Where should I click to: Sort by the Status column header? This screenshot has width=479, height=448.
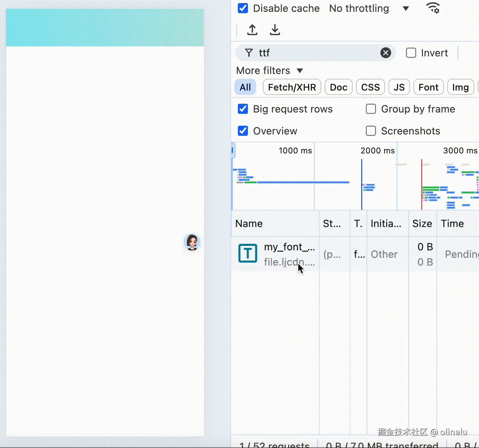click(334, 224)
